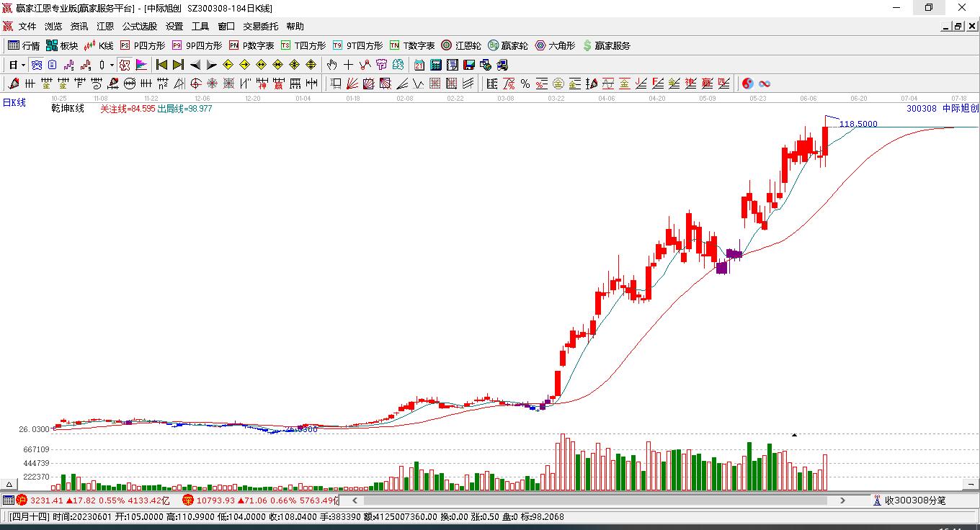Open the 窗口 menu

click(226, 27)
